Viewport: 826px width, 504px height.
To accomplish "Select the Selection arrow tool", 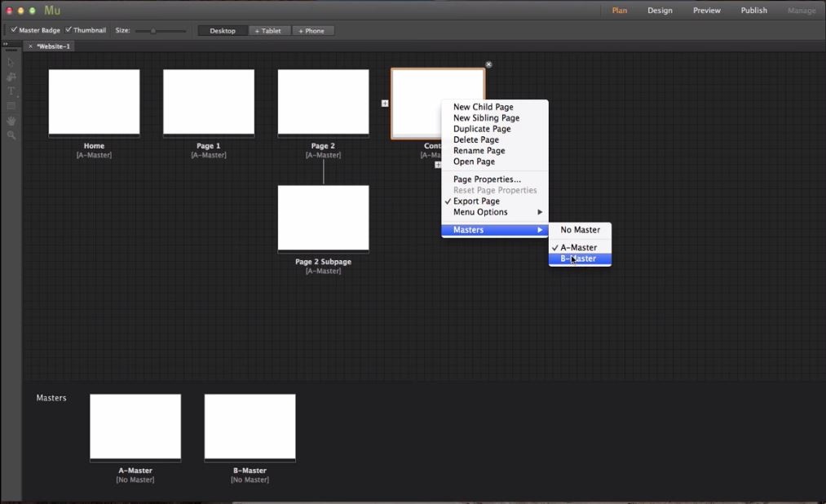I will (x=11, y=62).
